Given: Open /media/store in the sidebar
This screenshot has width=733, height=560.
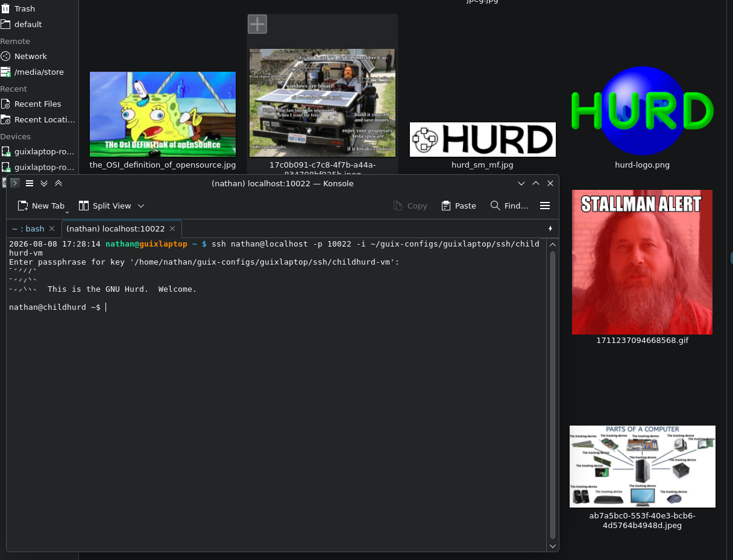Looking at the screenshot, I should (x=39, y=72).
